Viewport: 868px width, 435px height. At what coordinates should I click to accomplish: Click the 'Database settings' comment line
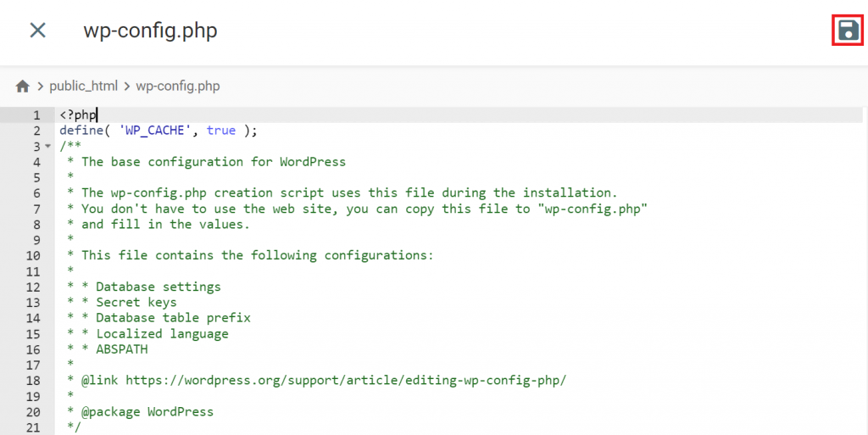[x=158, y=287]
